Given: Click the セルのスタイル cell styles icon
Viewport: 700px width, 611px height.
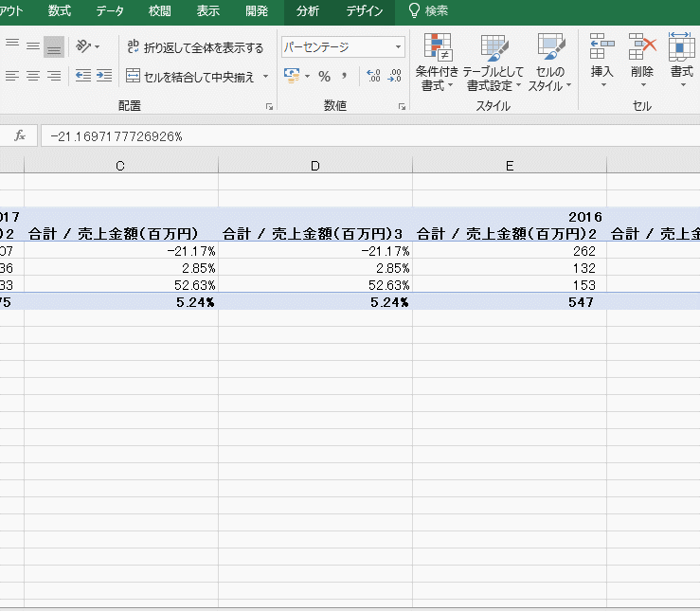Looking at the screenshot, I should click(550, 63).
